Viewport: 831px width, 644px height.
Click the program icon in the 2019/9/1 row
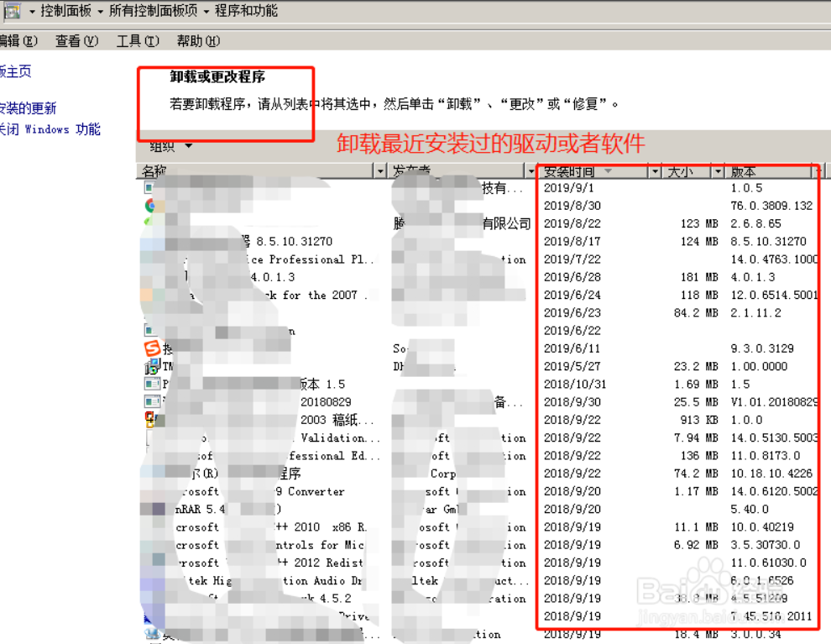tap(151, 188)
